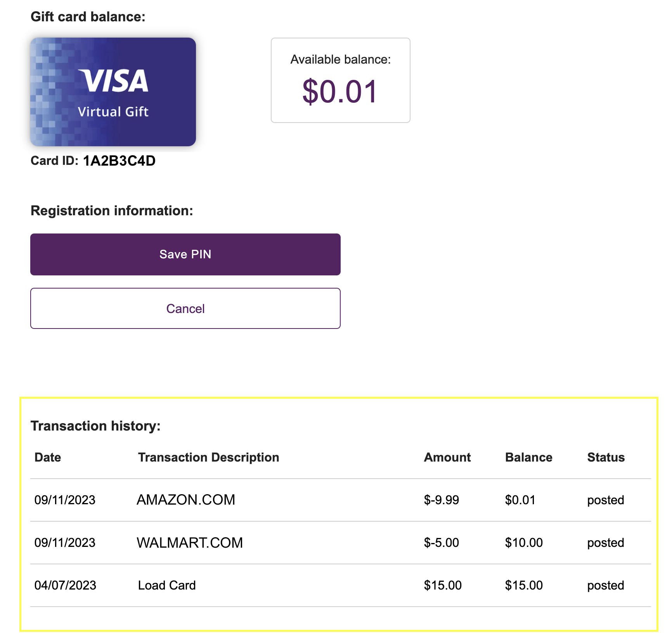Click the Card ID 1A2B3C4D
The image size is (672, 633).
coord(119,161)
